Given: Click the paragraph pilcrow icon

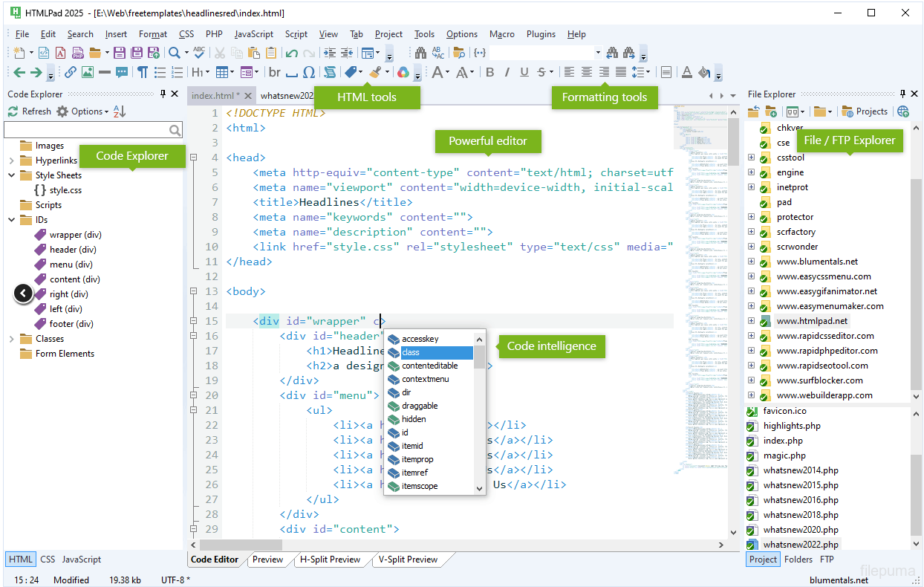Looking at the screenshot, I should point(141,72).
